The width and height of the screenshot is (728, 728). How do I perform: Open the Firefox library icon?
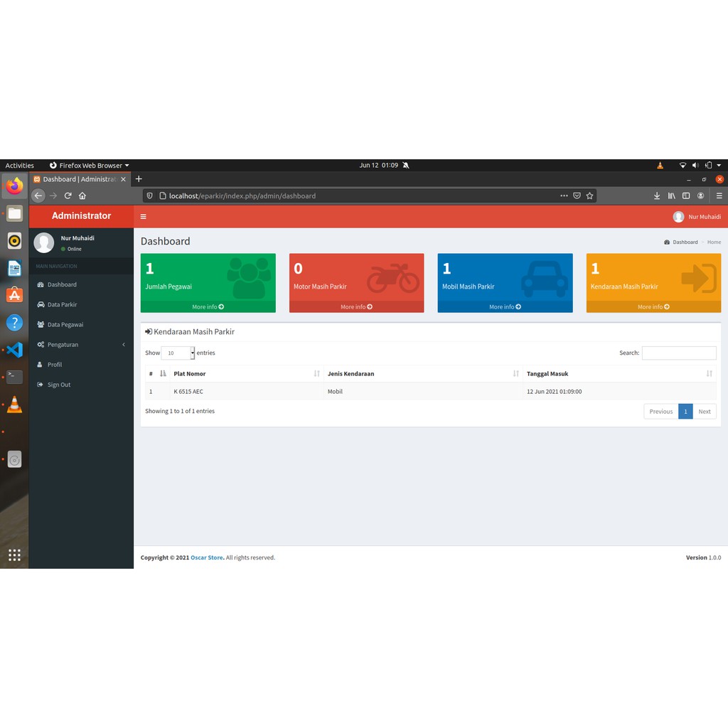[x=671, y=196]
